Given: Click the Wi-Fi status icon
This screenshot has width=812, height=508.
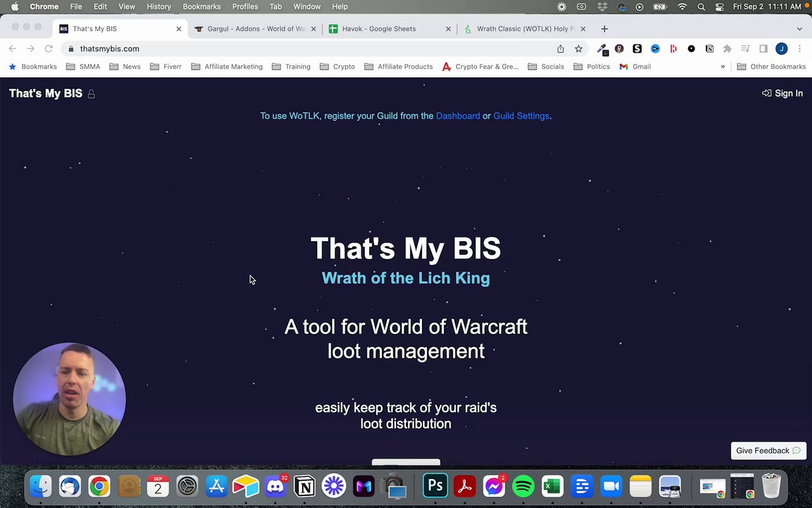Looking at the screenshot, I should click(x=683, y=6).
